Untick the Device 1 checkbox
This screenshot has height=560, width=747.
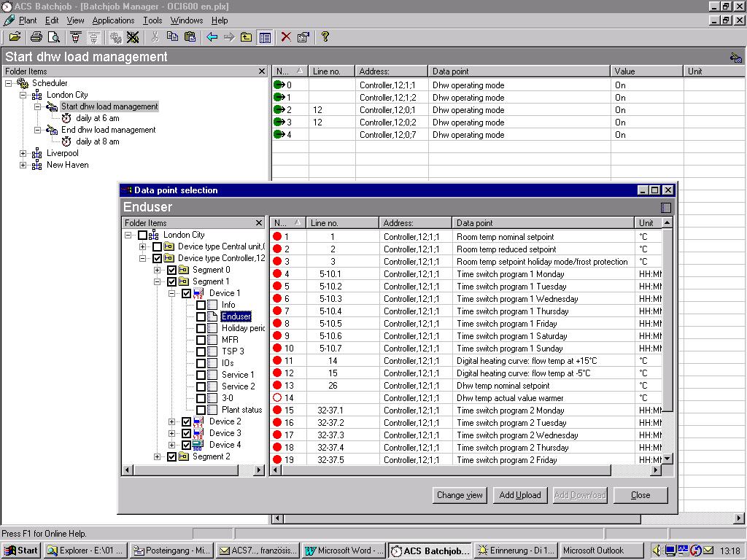point(186,293)
